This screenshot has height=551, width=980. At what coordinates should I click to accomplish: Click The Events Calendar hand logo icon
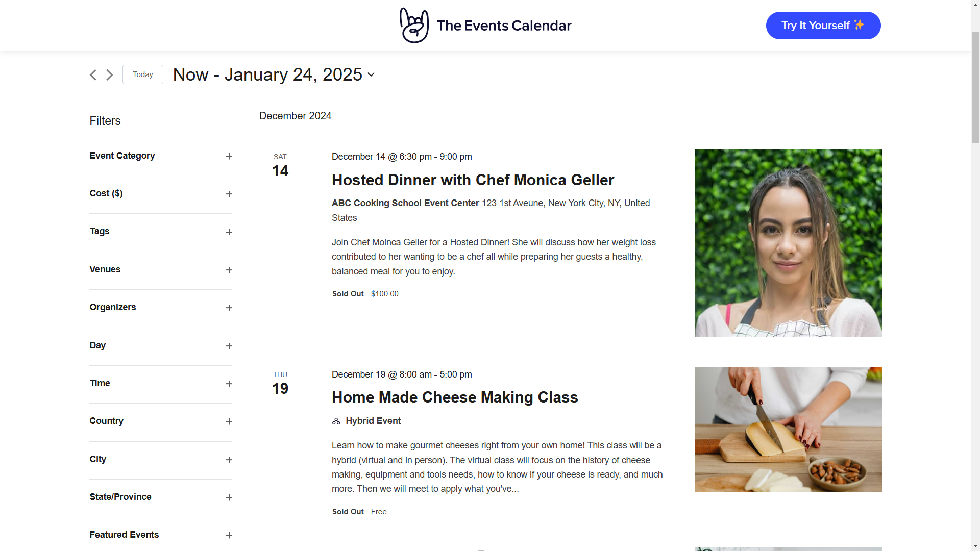click(x=413, y=26)
